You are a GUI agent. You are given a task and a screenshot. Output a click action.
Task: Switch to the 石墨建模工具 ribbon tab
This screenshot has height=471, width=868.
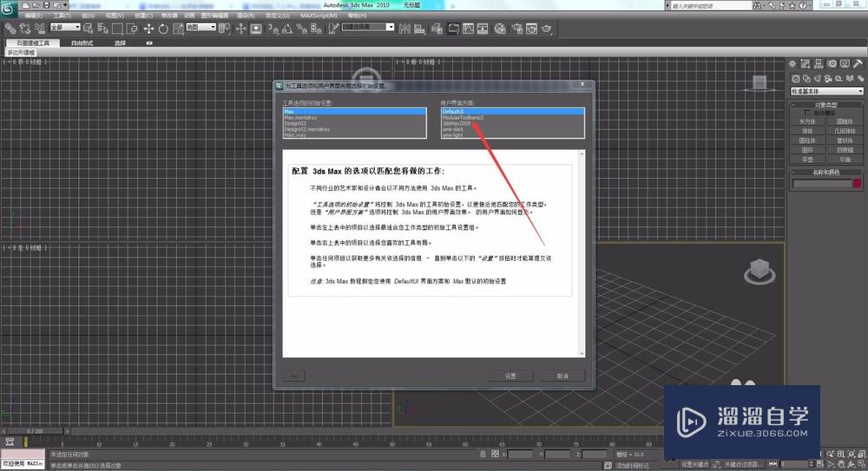[x=33, y=43]
